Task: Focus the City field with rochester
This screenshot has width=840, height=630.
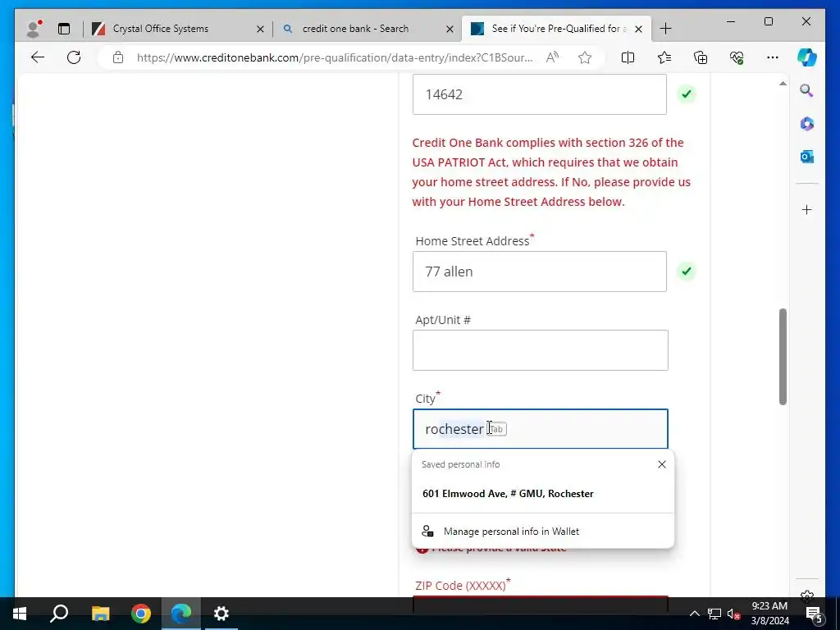Action: 540,429
